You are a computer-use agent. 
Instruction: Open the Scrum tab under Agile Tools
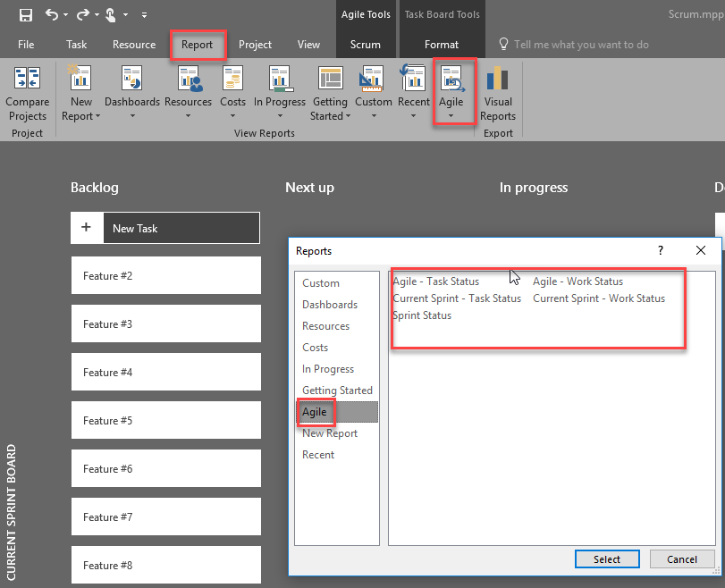(x=365, y=45)
